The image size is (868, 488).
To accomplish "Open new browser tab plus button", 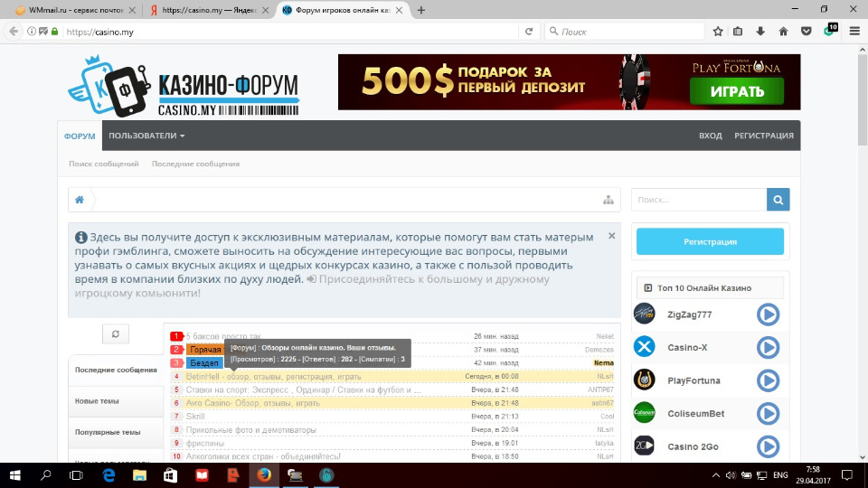I will click(x=421, y=10).
